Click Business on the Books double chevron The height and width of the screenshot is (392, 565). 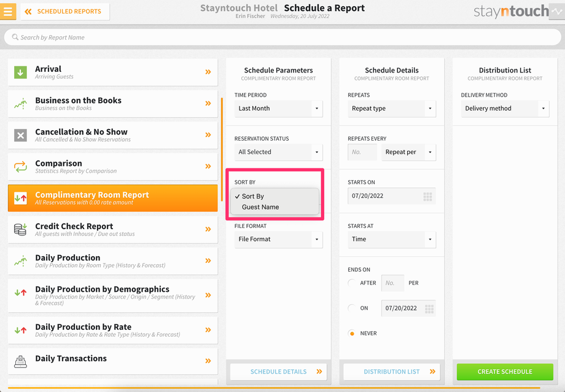coord(208,103)
